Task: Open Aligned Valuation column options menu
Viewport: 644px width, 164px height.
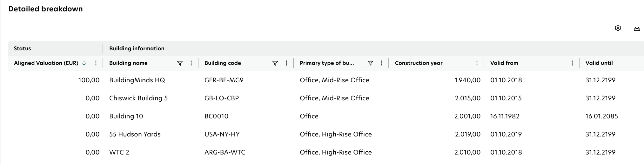Action: [96, 63]
